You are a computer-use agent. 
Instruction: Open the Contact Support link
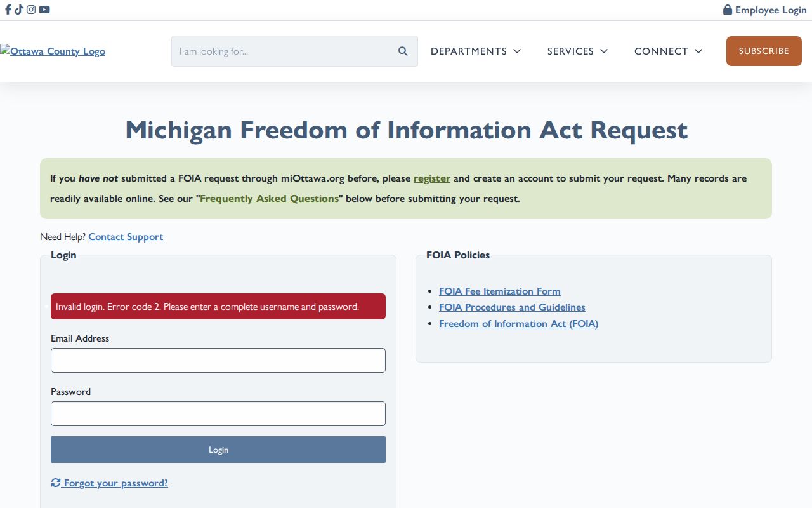tap(126, 237)
